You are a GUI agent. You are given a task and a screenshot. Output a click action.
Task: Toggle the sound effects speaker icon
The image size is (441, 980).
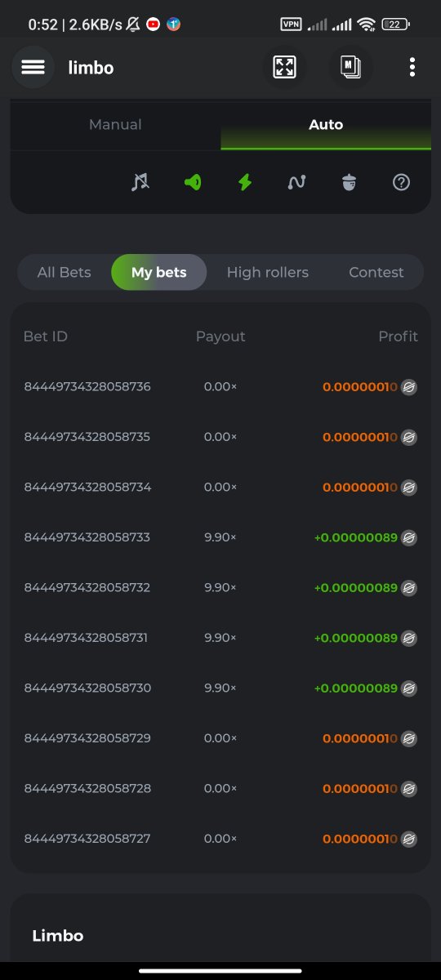click(193, 182)
